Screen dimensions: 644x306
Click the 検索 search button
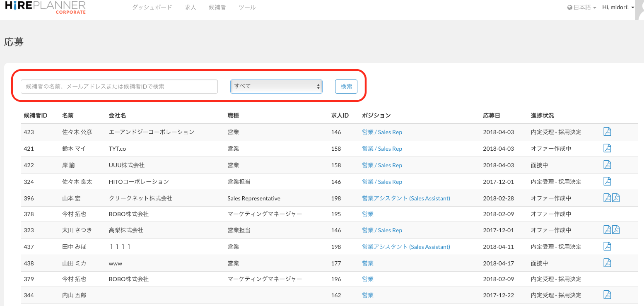click(x=346, y=87)
